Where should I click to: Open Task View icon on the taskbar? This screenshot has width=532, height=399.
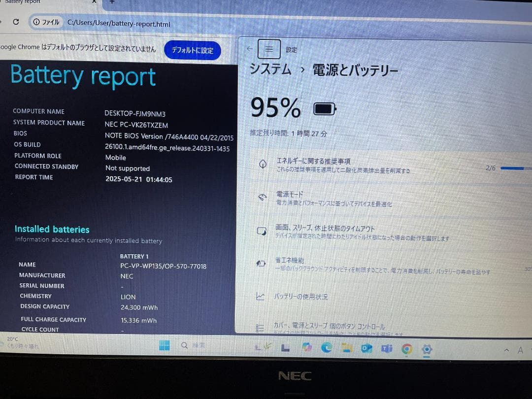pyautogui.click(x=285, y=347)
